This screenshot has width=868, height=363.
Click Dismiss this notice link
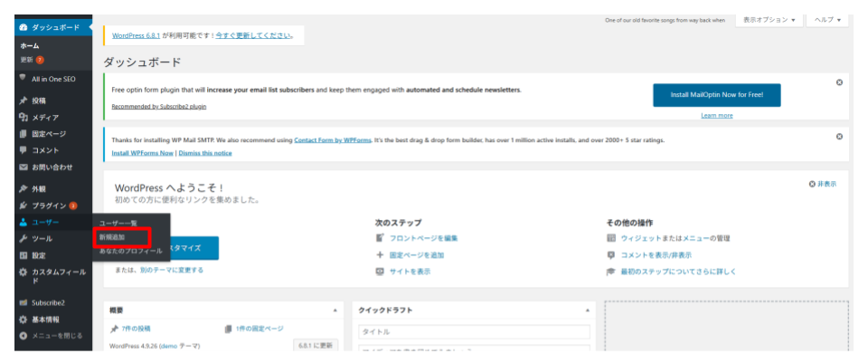click(x=205, y=153)
